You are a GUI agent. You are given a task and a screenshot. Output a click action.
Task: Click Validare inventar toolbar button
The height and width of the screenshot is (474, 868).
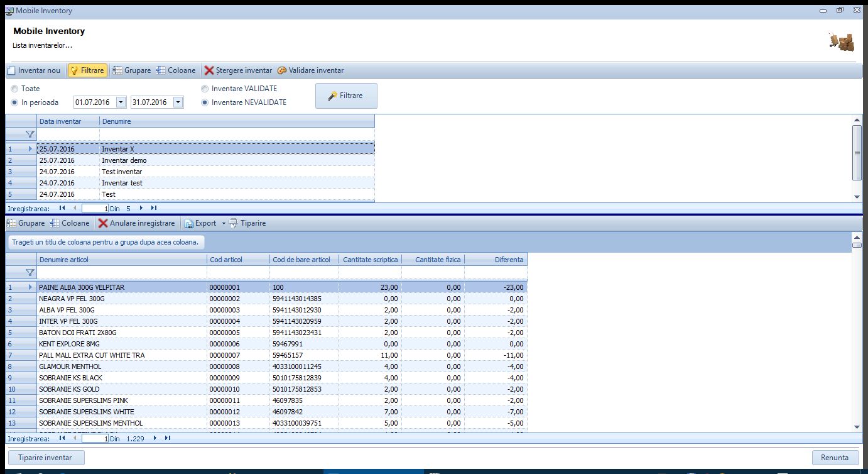310,70
